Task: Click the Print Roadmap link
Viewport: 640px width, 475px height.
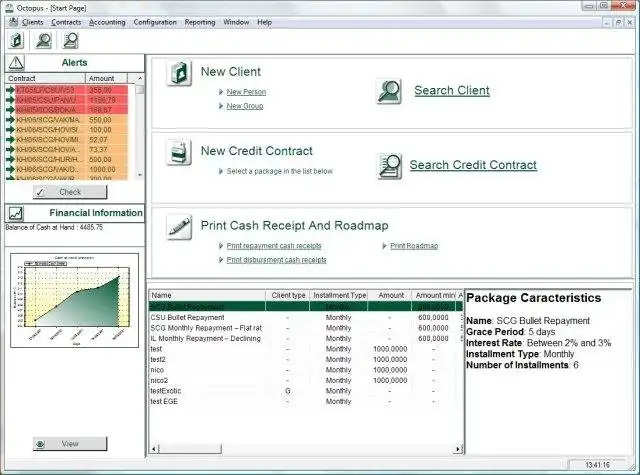Action: pyautogui.click(x=414, y=246)
